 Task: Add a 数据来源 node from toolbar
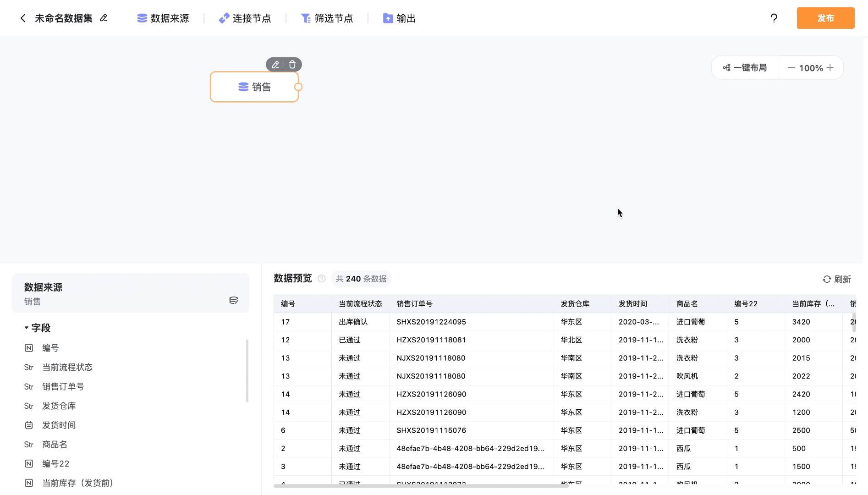[x=163, y=18]
